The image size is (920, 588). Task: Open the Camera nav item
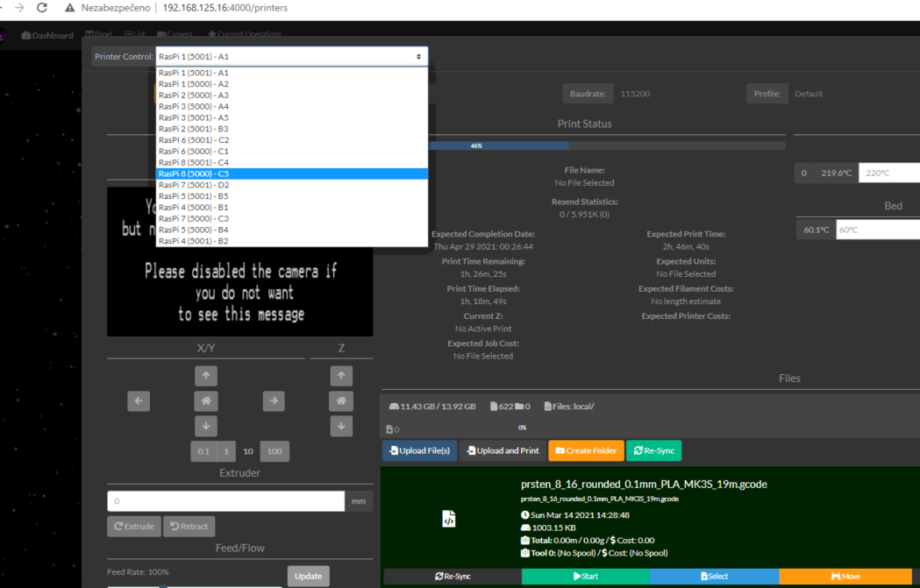tap(175, 34)
